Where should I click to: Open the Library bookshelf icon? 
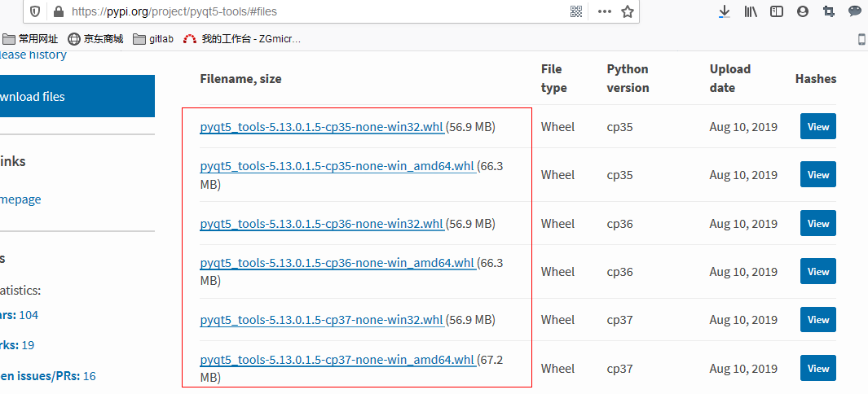tap(751, 11)
